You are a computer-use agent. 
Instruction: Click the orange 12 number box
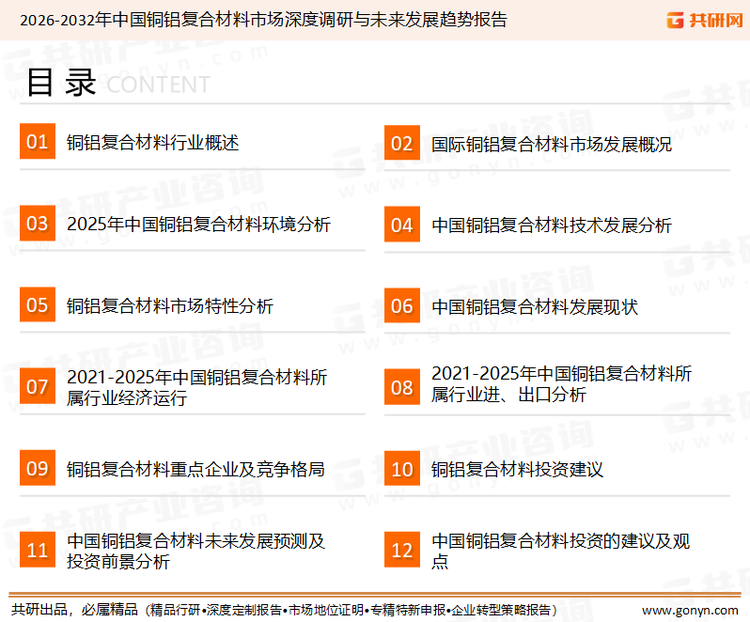402,550
